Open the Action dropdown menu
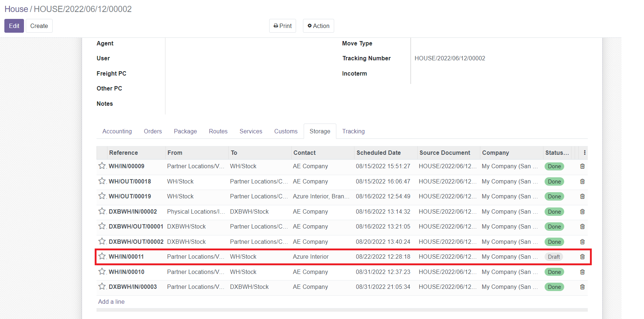 tap(318, 26)
